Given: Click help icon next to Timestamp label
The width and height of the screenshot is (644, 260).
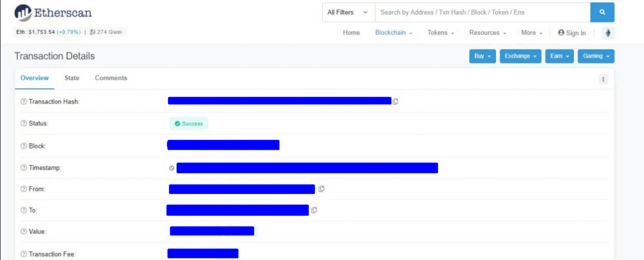Looking at the screenshot, I should (x=23, y=167).
